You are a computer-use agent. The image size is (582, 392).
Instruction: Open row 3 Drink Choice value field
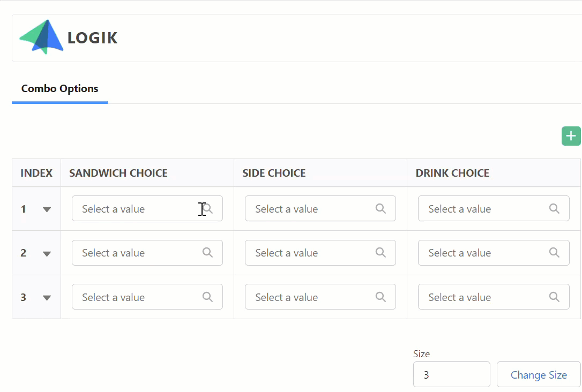click(x=494, y=297)
